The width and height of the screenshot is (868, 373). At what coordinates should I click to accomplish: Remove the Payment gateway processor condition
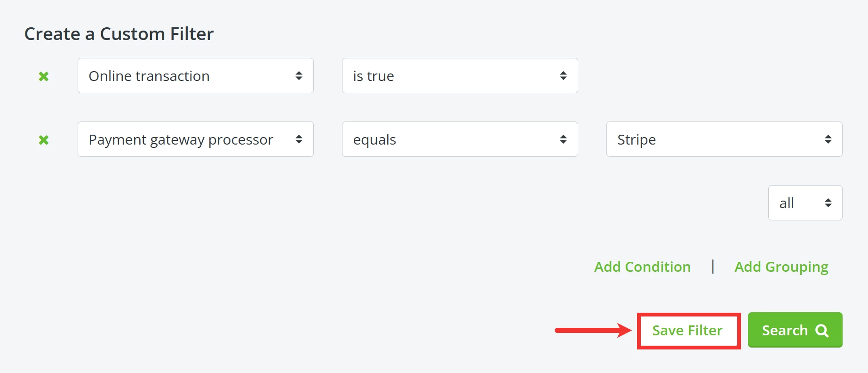coord(44,139)
